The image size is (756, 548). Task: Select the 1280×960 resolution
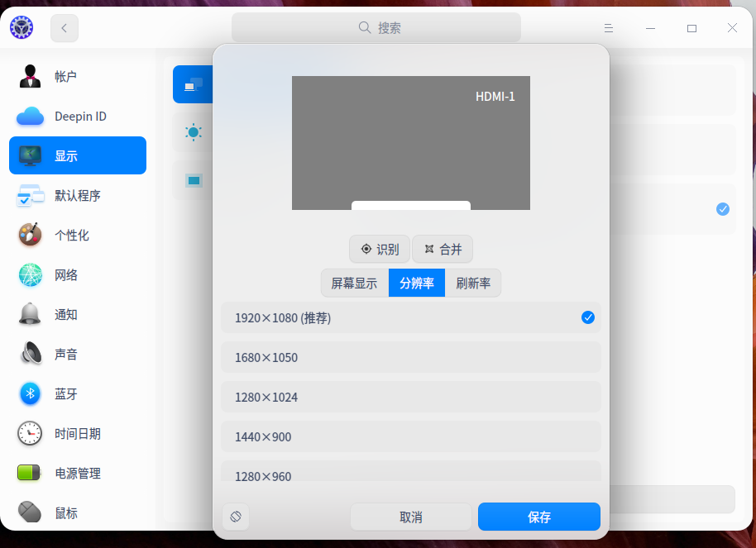410,474
